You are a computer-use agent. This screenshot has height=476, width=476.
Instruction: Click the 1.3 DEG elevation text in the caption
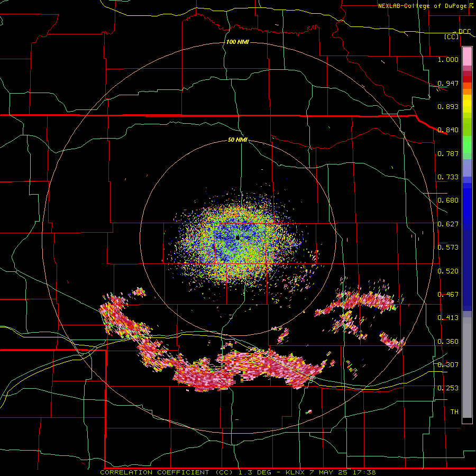tap(254, 472)
